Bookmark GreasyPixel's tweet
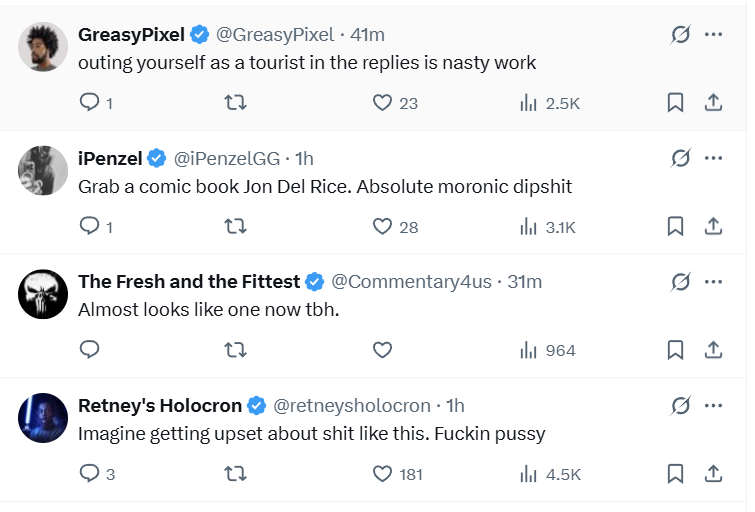 (x=675, y=102)
